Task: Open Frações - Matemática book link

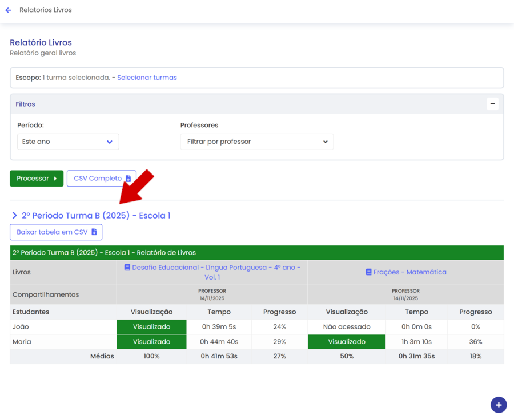Action: pyautogui.click(x=409, y=272)
